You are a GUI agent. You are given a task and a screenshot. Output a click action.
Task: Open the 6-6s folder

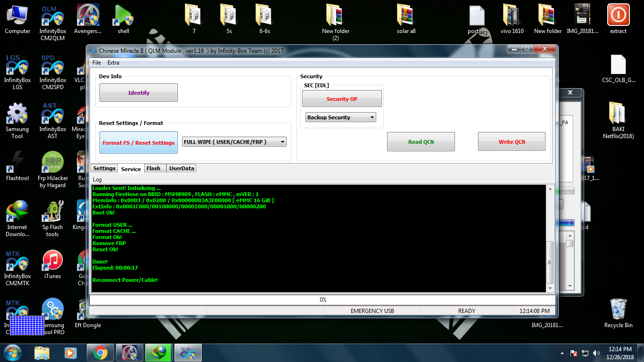pyautogui.click(x=264, y=19)
